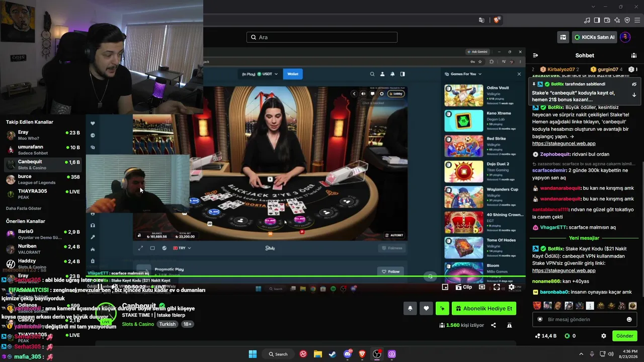Screen dimensions: 644x362
Task: Click the Bir mesaj gönderin input field
Action: pyautogui.click(x=585, y=319)
